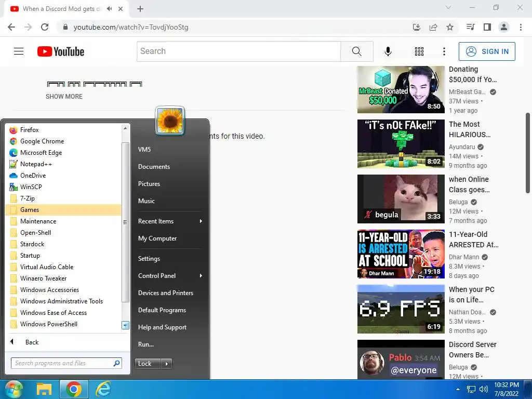532x399 pixels.
Task: Expand the Maintenance folder
Action: click(63, 221)
